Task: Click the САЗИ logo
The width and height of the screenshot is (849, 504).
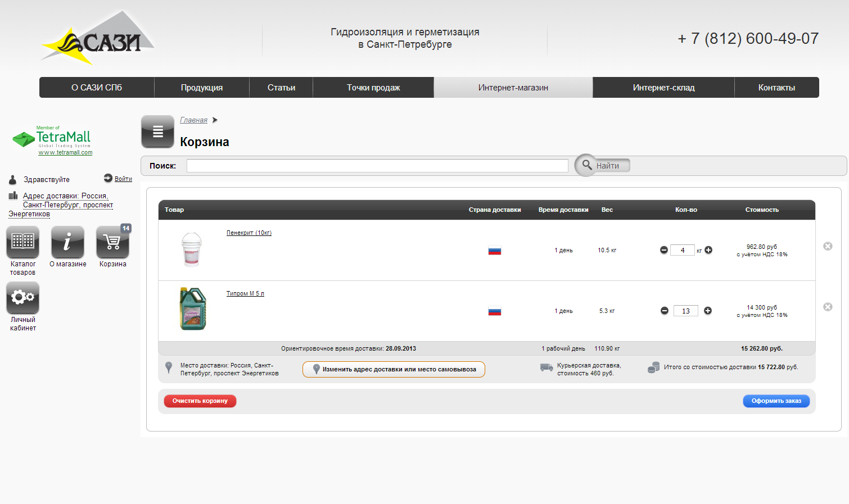Action: 98,37
